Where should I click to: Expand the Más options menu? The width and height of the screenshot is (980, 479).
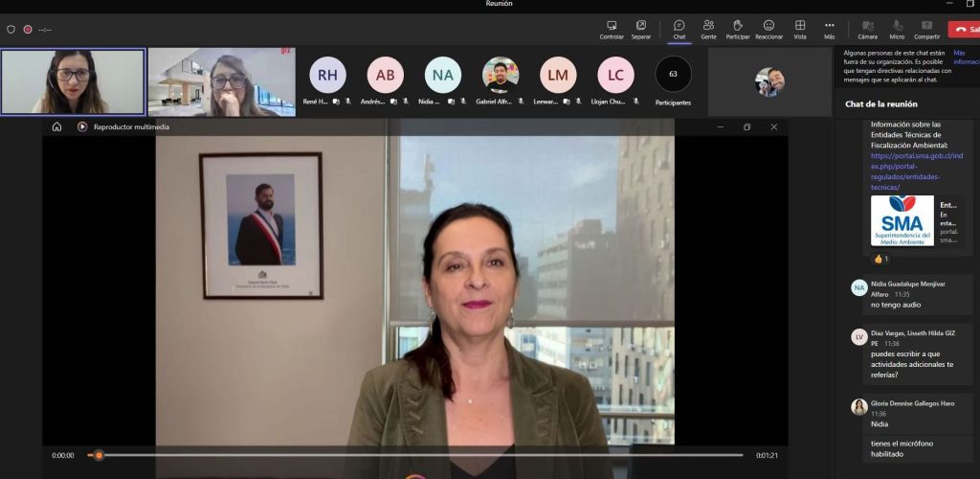click(x=829, y=26)
